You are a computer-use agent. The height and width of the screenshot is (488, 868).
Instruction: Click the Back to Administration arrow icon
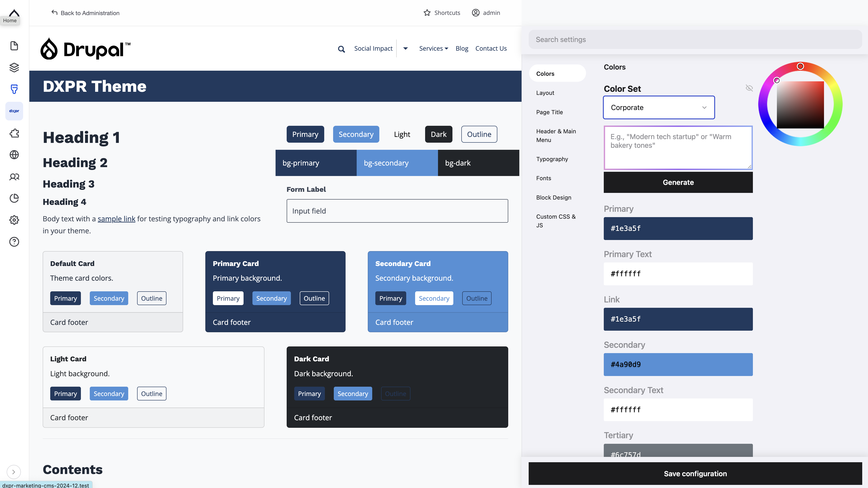[x=54, y=12]
